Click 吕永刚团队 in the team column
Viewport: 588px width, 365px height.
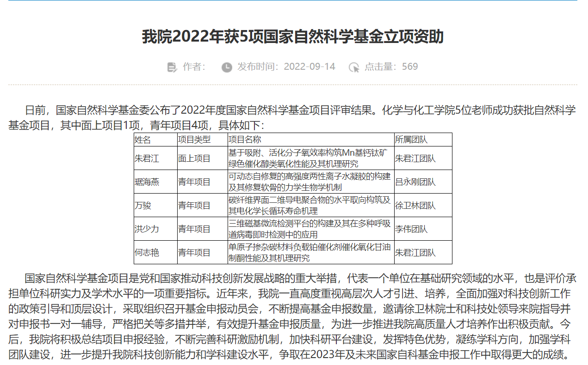[x=415, y=182]
